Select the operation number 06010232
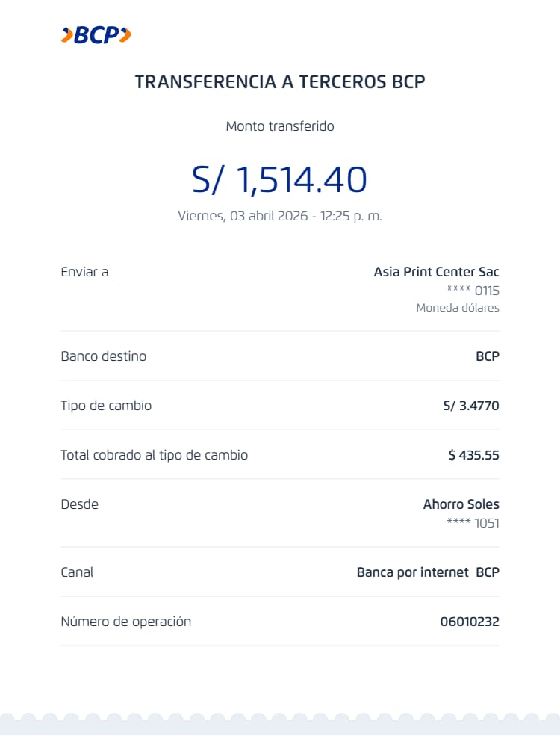 coord(470,622)
